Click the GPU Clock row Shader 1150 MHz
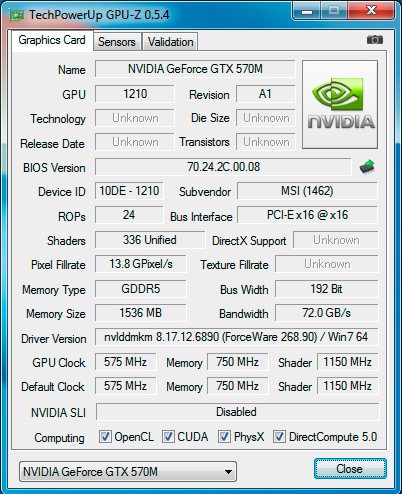The image size is (402, 494). coord(347,362)
